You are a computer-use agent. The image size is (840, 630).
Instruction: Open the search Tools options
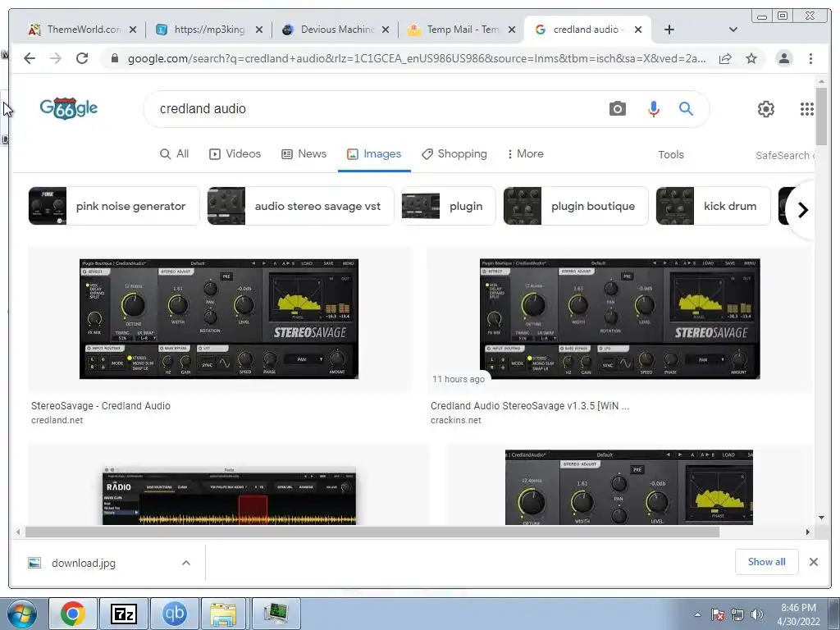(x=671, y=154)
